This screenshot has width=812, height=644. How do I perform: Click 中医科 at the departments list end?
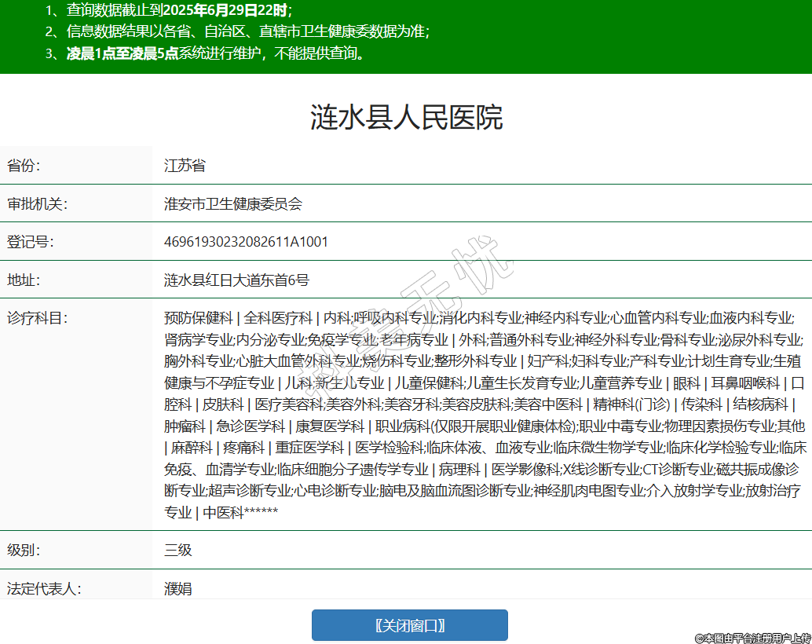click(223, 513)
